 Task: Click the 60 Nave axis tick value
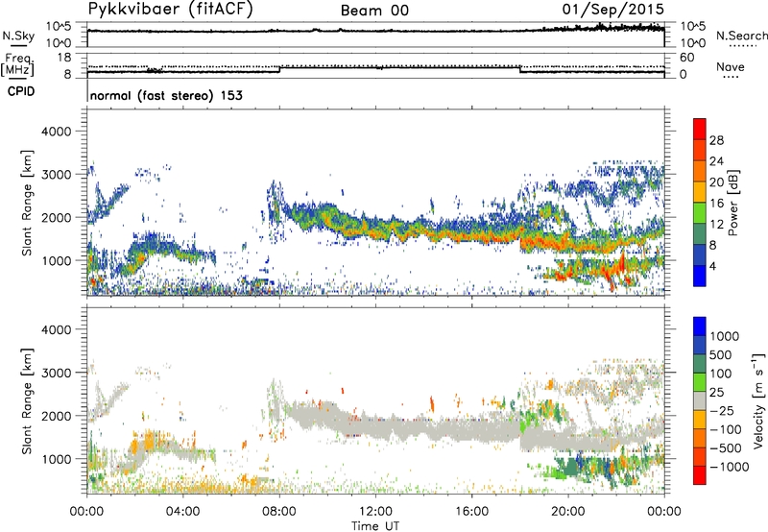686,58
